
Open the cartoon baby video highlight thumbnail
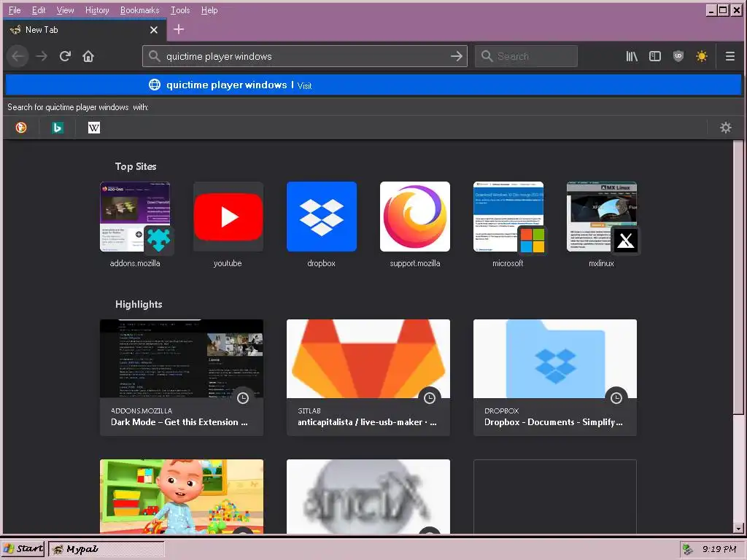click(x=182, y=496)
